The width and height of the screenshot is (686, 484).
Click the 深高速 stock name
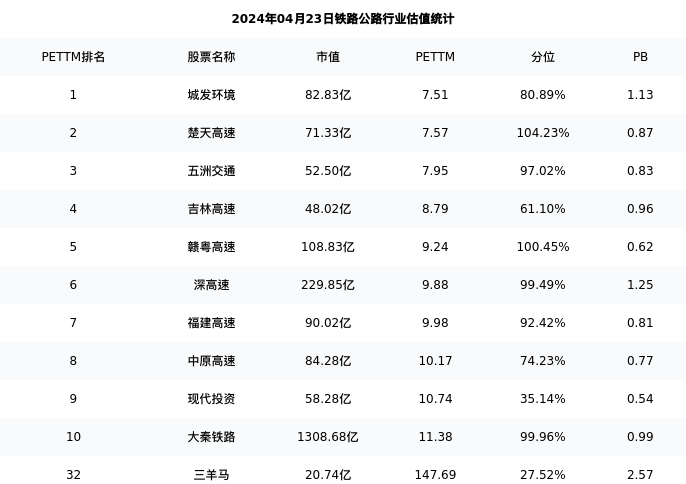click(211, 285)
